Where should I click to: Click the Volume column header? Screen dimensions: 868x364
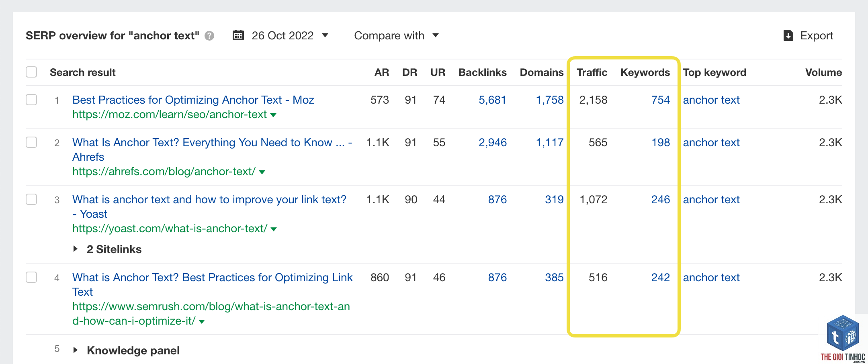(x=823, y=72)
